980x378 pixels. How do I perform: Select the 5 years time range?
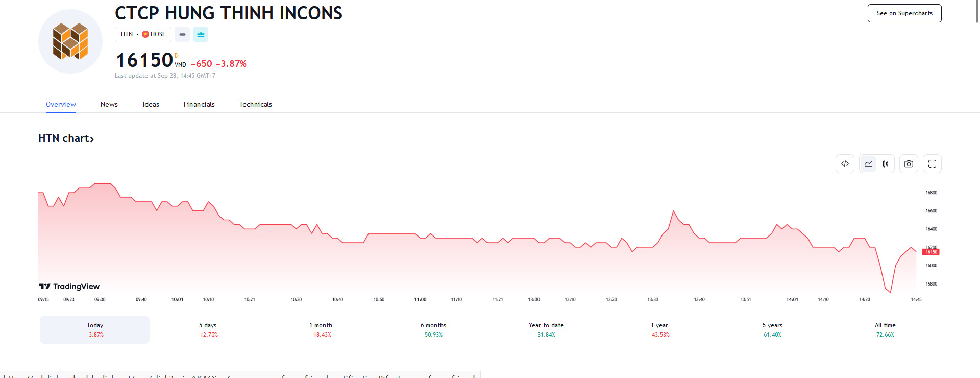point(772,329)
